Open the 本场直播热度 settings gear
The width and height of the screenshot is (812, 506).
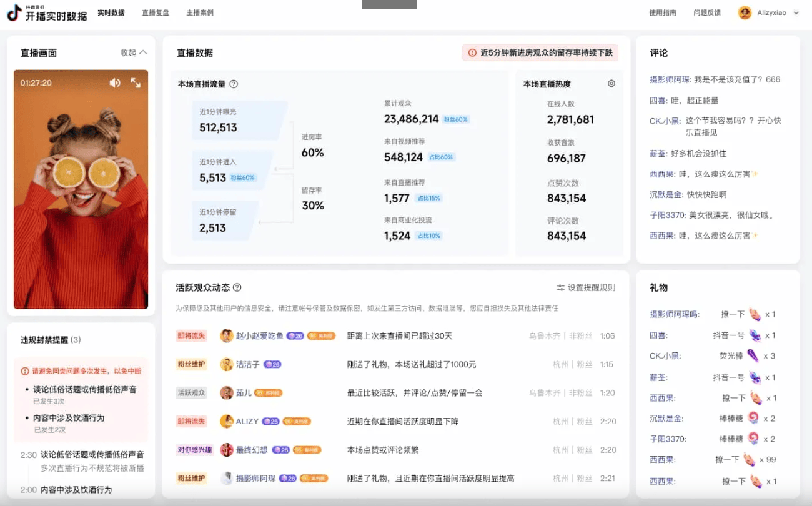tap(611, 83)
